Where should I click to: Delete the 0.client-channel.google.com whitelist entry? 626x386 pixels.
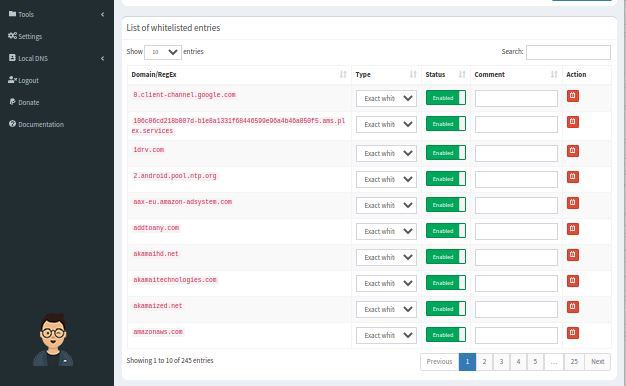click(573, 96)
